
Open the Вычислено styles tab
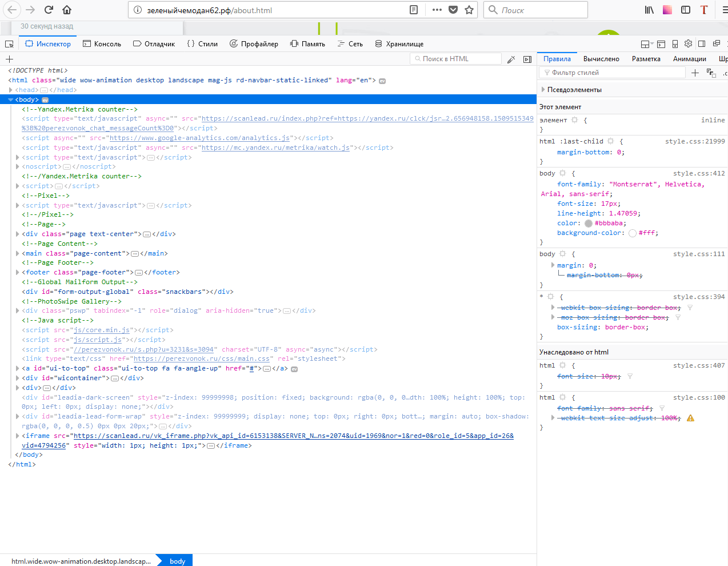pyautogui.click(x=601, y=59)
